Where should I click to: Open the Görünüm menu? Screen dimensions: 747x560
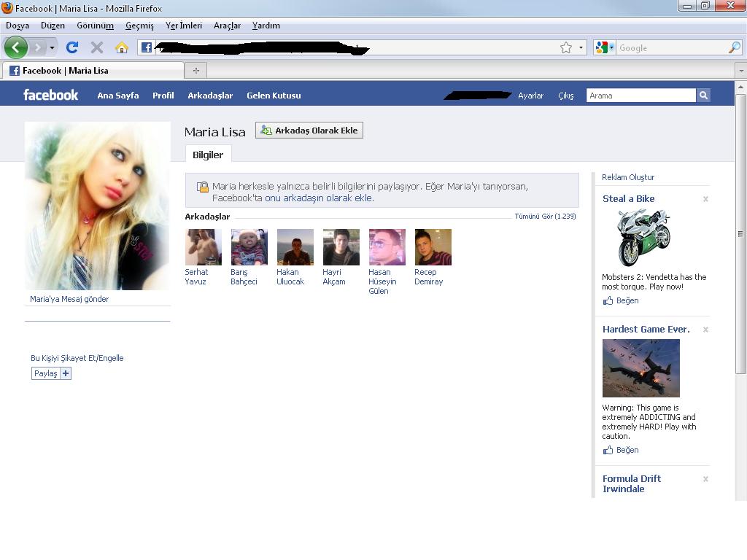click(x=95, y=26)
